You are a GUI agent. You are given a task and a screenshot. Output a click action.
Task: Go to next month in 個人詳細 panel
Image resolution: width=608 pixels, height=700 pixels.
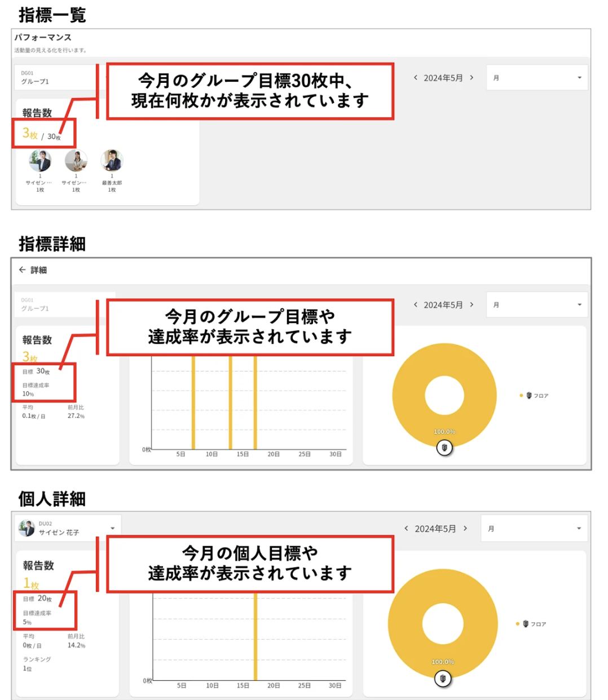point(465,529)
